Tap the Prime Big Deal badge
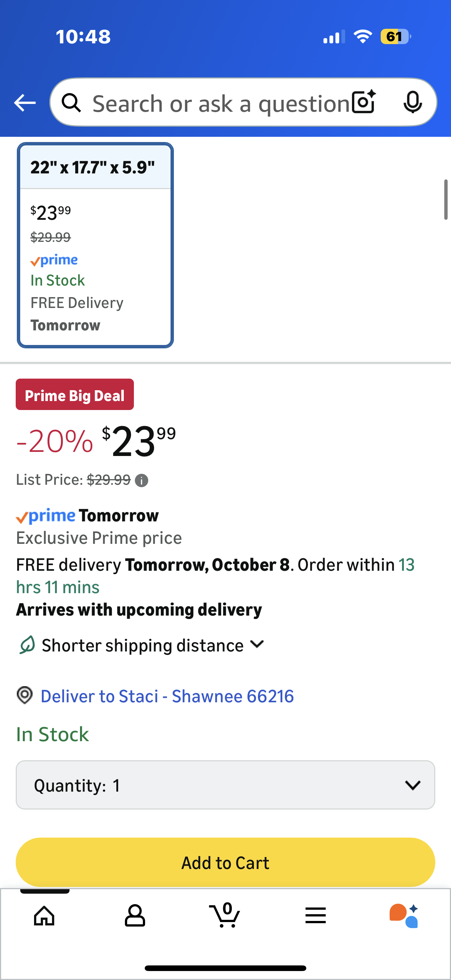The width and height of the screenshot is (451, 980). click(x=74, y=395)
